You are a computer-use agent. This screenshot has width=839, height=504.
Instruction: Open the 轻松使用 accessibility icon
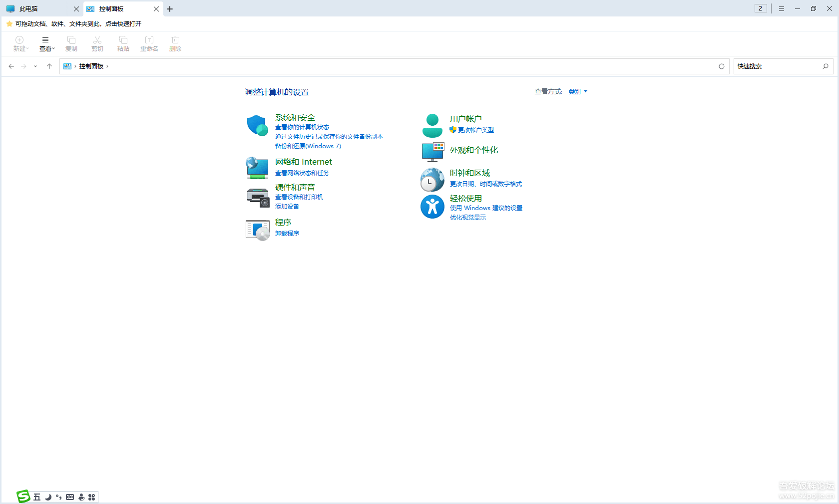coord(432,207)
